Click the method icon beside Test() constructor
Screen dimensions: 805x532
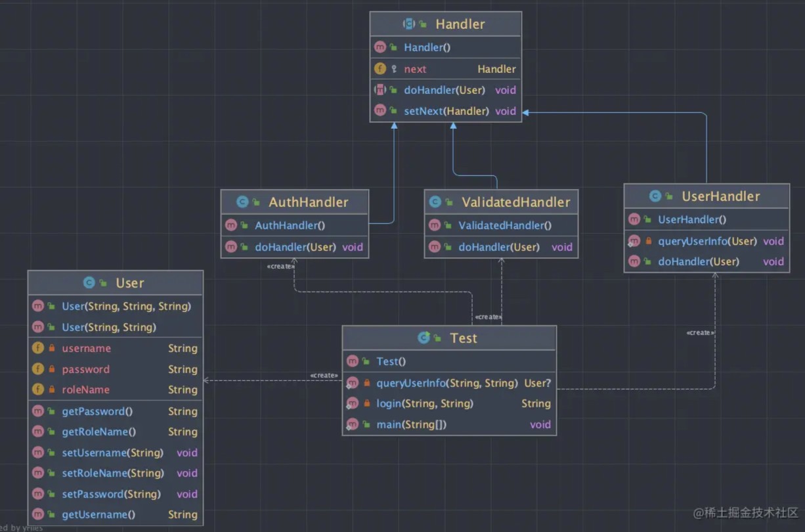(x=353, y=361)
